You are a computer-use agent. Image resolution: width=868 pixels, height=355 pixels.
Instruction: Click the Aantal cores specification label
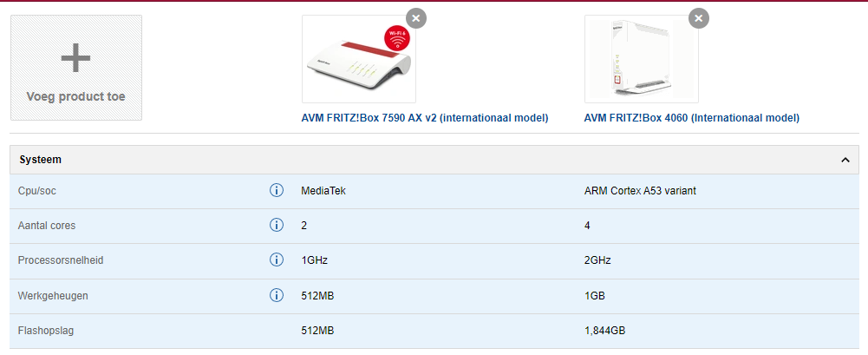[47, 226]
